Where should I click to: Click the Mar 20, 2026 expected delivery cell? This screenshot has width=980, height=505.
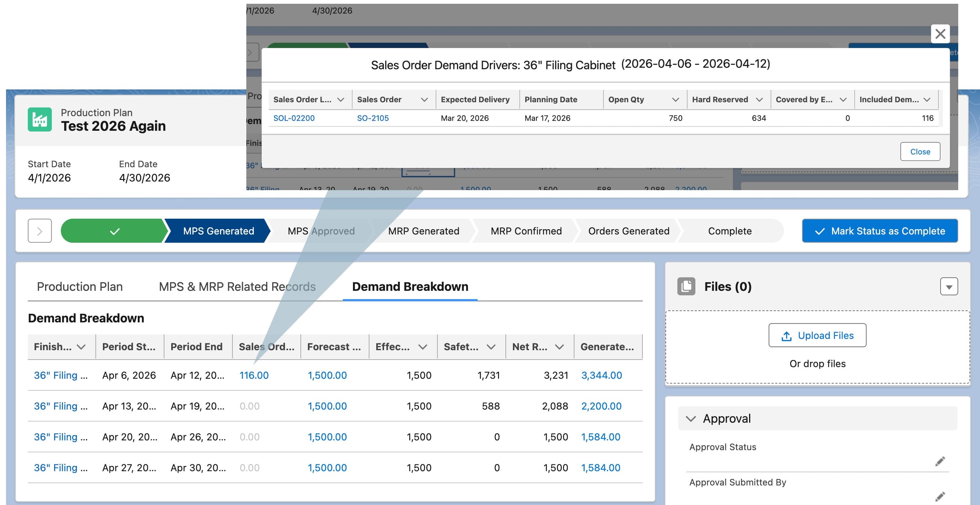point(464,118)
